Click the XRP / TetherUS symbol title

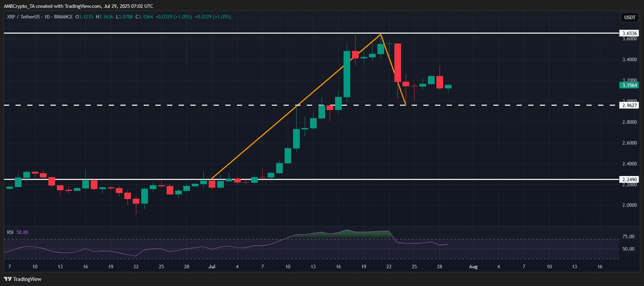[x=23, y=17]
